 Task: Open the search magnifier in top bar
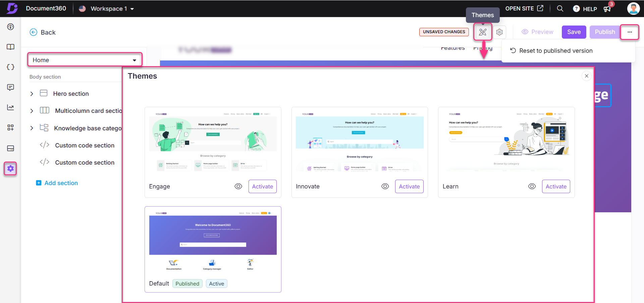click(x=560, y=8)
